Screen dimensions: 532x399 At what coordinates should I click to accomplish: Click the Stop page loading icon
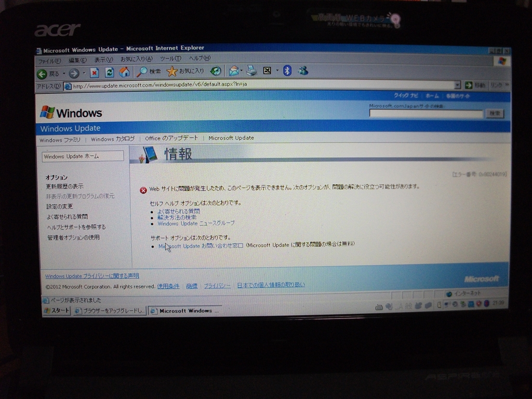pos(95,73)
